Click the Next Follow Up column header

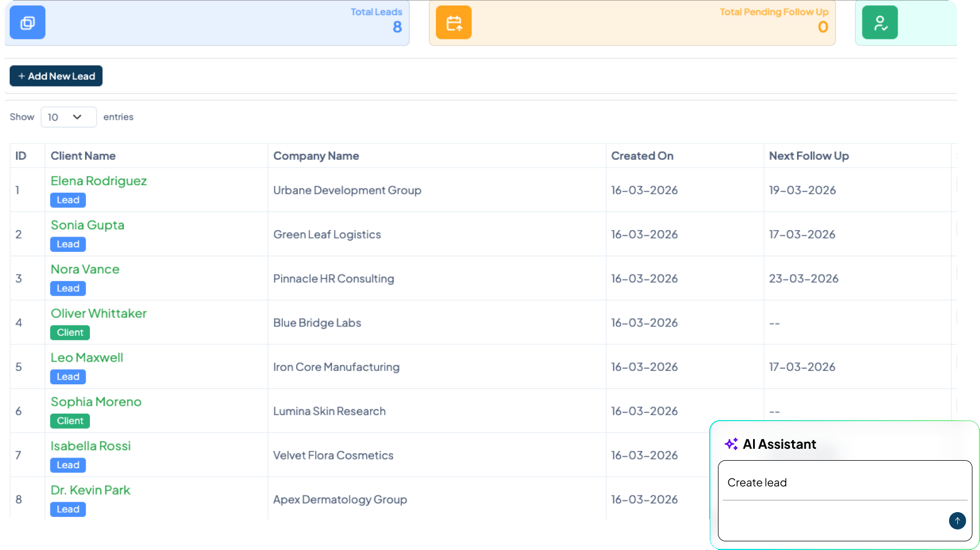click(808, 155)
